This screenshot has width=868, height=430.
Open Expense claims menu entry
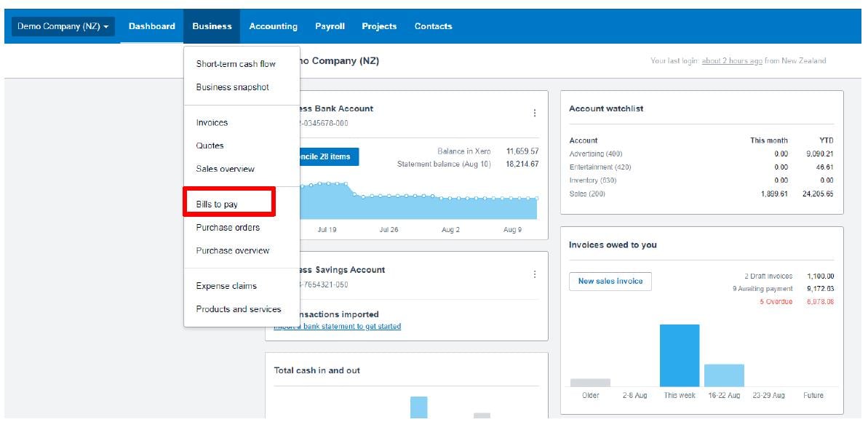(226, 286)
